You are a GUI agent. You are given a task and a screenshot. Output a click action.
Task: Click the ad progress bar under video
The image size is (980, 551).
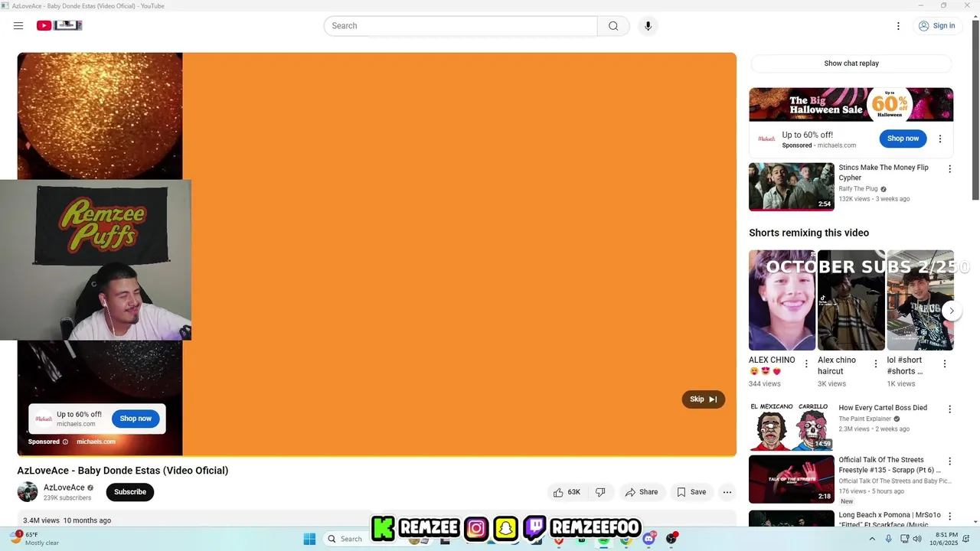(377, 456)
